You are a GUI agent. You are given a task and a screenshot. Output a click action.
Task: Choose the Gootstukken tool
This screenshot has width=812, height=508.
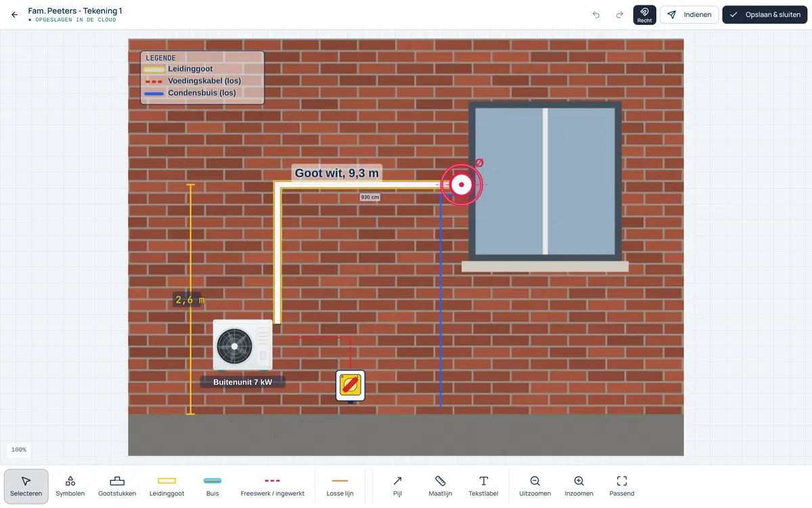[x=117, y=486]
